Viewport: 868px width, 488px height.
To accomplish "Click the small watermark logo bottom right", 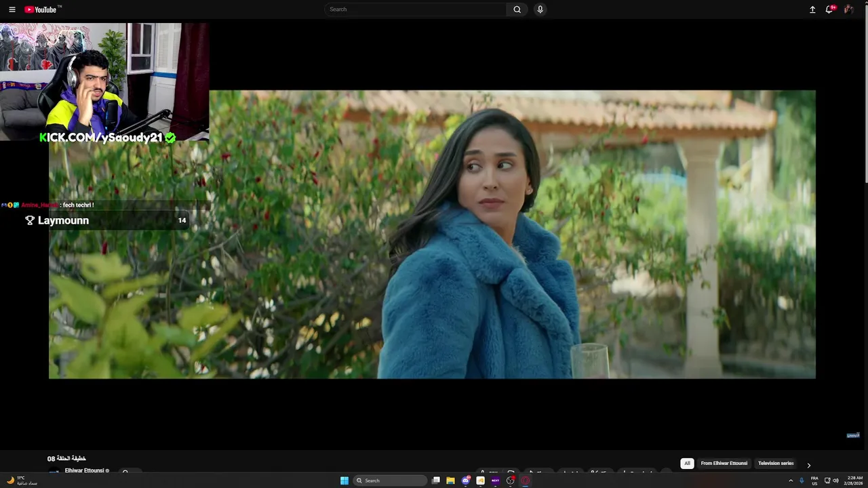I will click(x=853, y=435).
